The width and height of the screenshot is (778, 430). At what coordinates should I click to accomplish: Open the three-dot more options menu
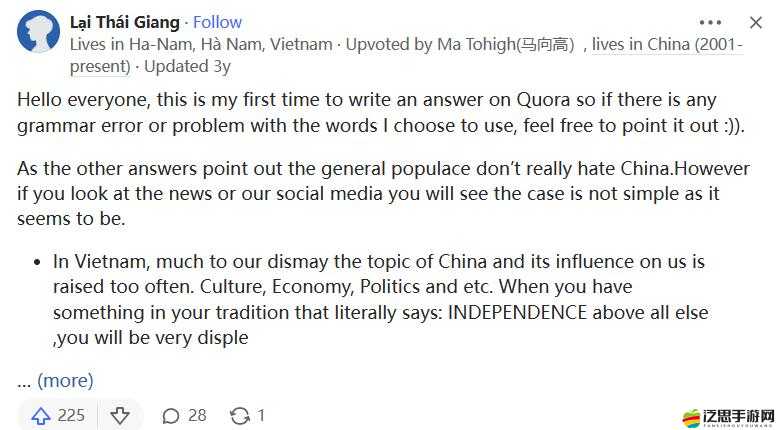click(x=710, y=22)
